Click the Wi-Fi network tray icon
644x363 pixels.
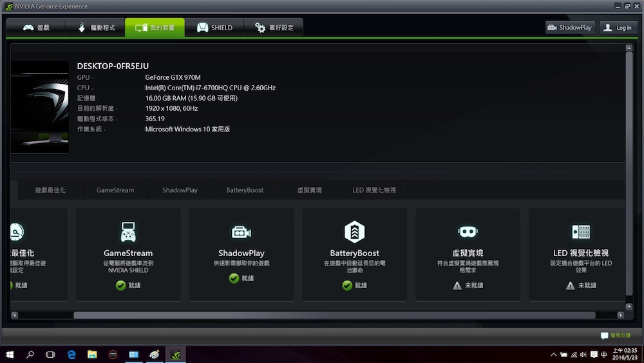(x=574, y=355)
